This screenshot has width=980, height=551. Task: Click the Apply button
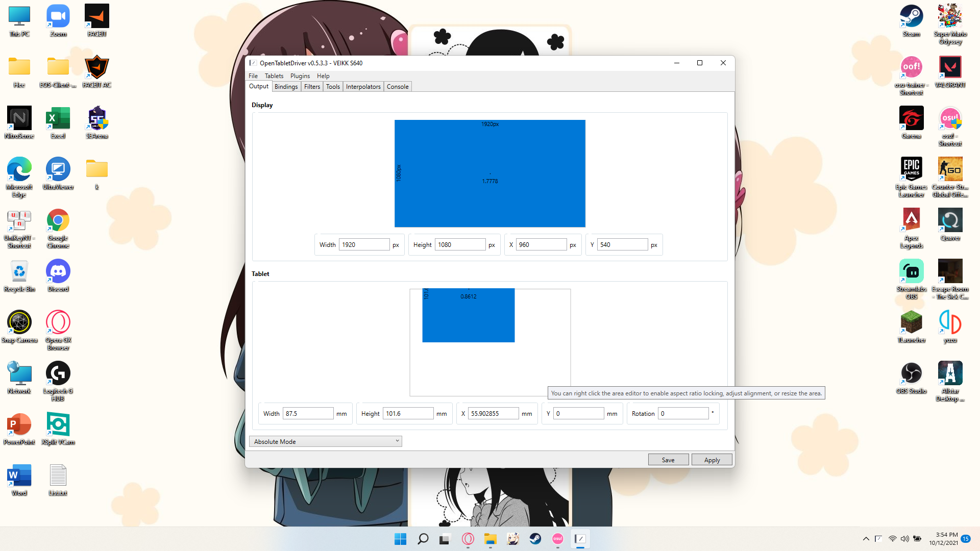click(712, 460)
